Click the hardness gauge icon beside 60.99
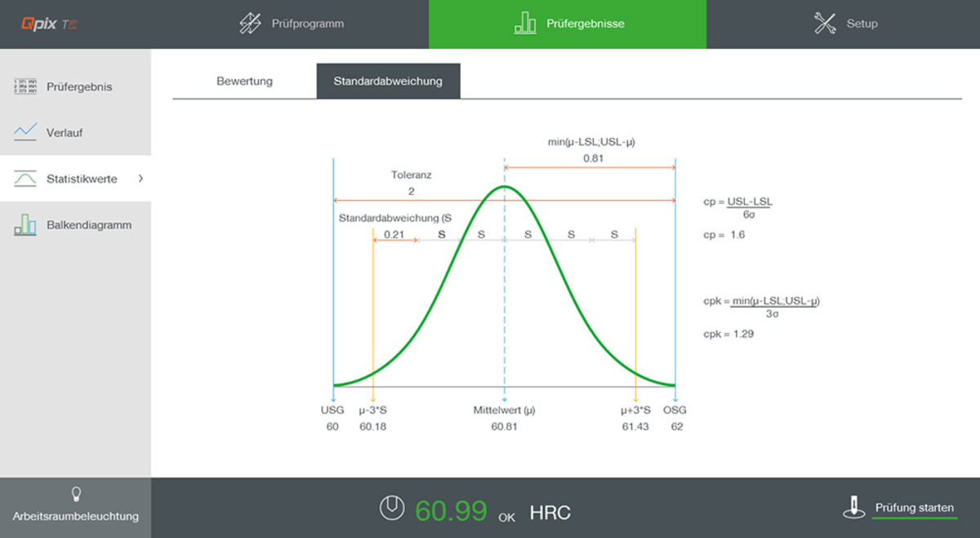 pos(392,509)
